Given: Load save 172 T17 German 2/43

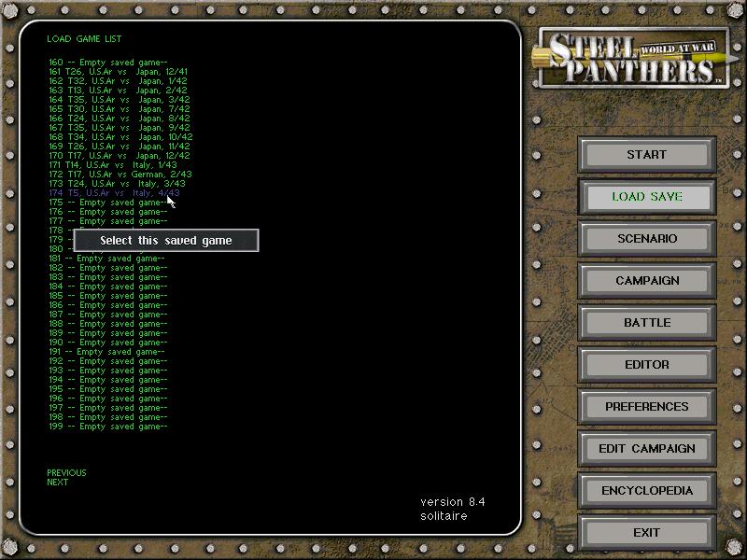Looking at the screenshot, I should coord(120,175).
